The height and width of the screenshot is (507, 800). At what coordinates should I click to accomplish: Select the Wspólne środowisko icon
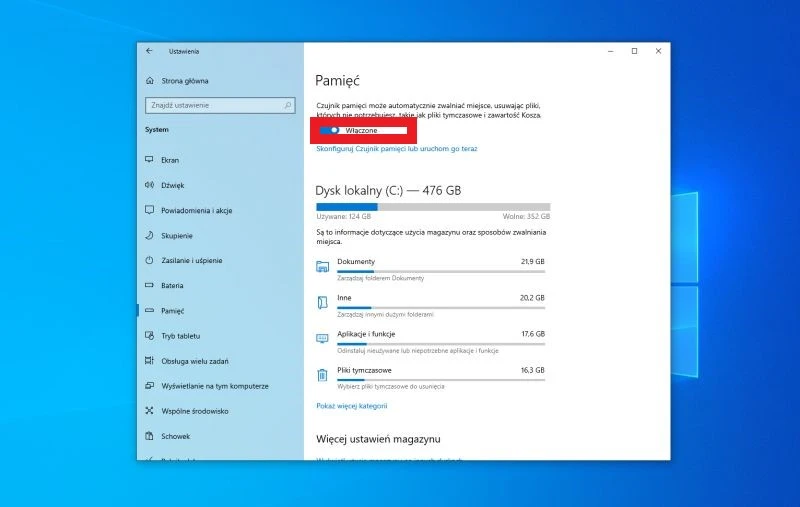click(x=149, y=411)
